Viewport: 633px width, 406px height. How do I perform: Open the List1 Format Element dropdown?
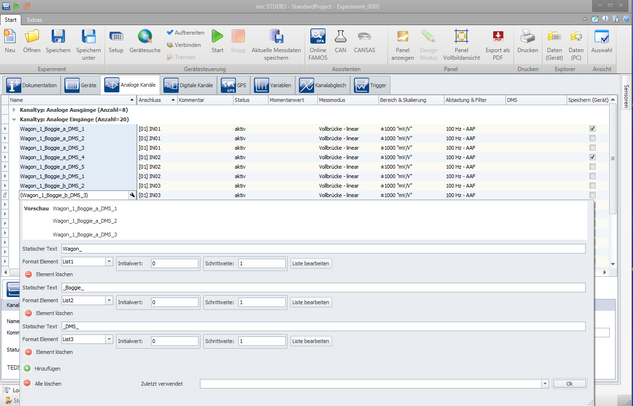(109, 262)
